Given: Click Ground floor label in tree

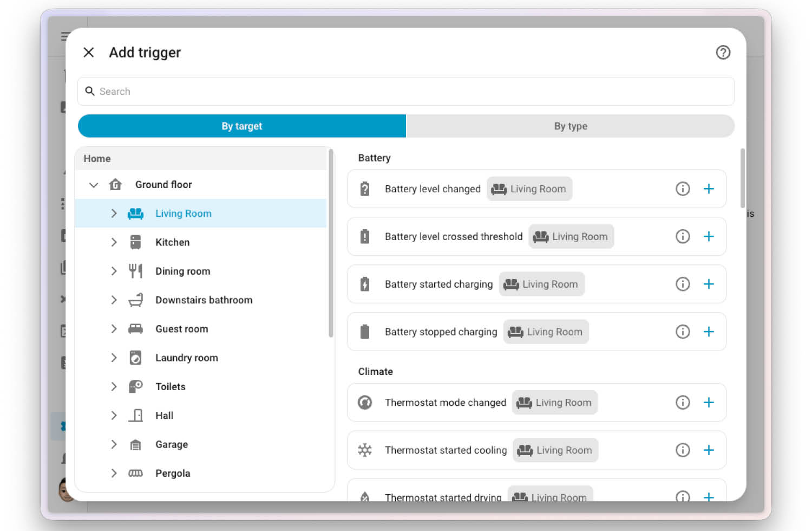Looking at the screenshot, I should (163, 185).
